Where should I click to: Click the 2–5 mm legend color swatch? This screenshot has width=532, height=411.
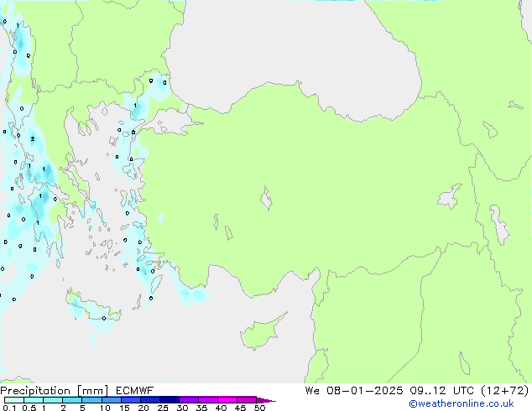coord(72,400)
